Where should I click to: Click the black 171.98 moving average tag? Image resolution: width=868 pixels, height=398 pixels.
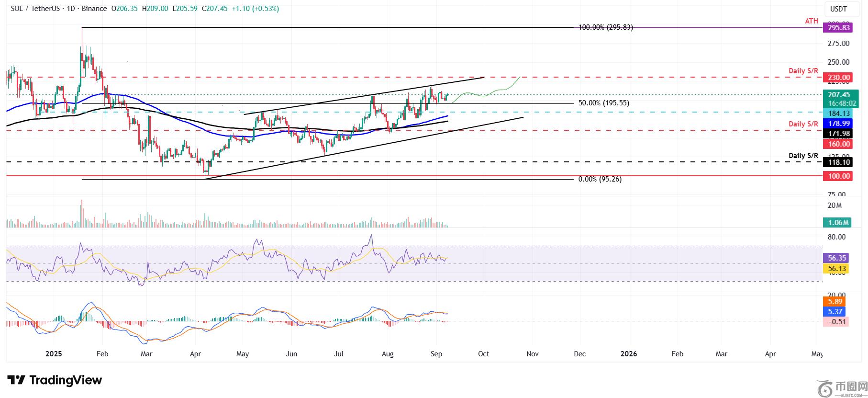click(839, 134)
